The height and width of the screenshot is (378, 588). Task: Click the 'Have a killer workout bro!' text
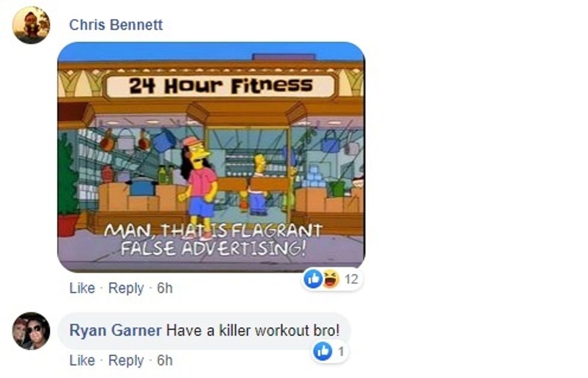pos(253,331)
